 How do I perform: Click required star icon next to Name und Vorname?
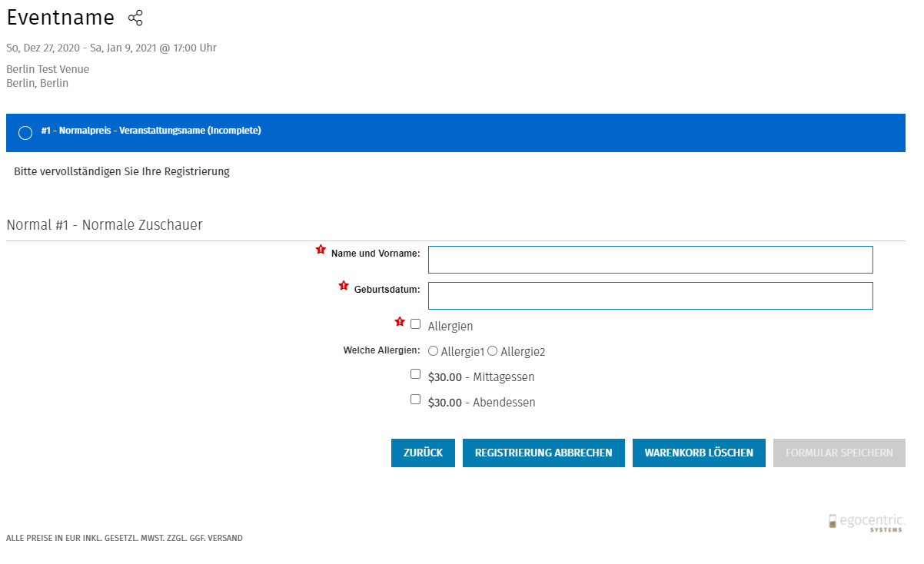pyautogui.click(x=321, y=250)
